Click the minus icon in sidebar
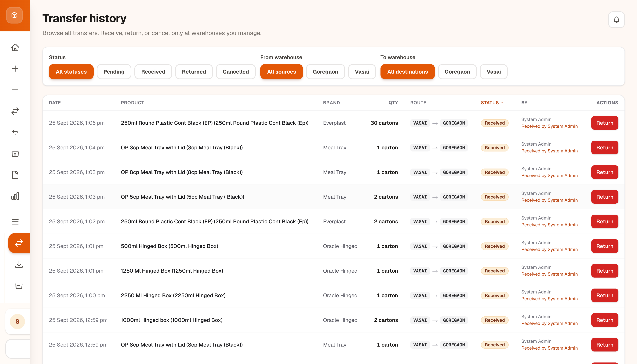Screen dimensions: 637x364 coord(15,90)
